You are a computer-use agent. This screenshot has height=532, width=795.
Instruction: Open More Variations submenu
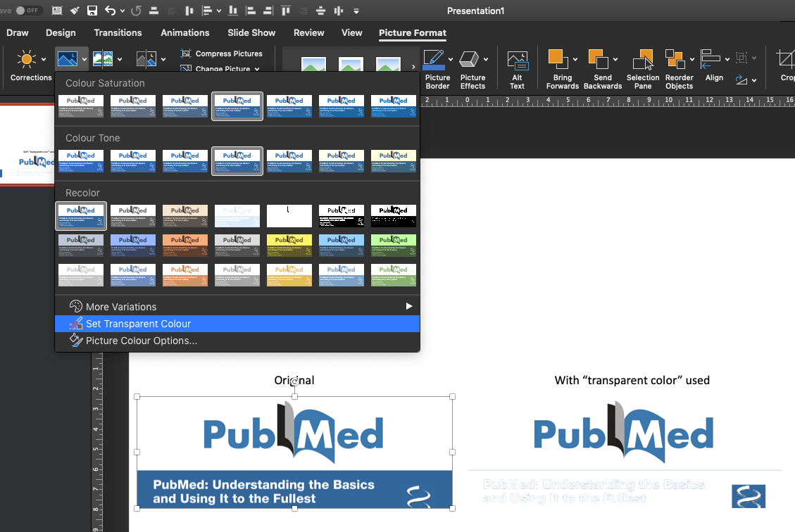tap(237, 307)
